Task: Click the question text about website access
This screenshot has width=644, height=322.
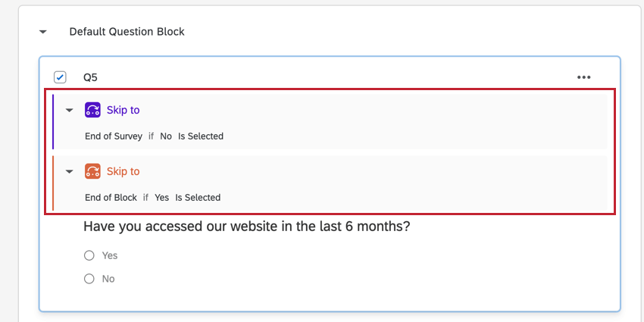Action: [246, 226]
